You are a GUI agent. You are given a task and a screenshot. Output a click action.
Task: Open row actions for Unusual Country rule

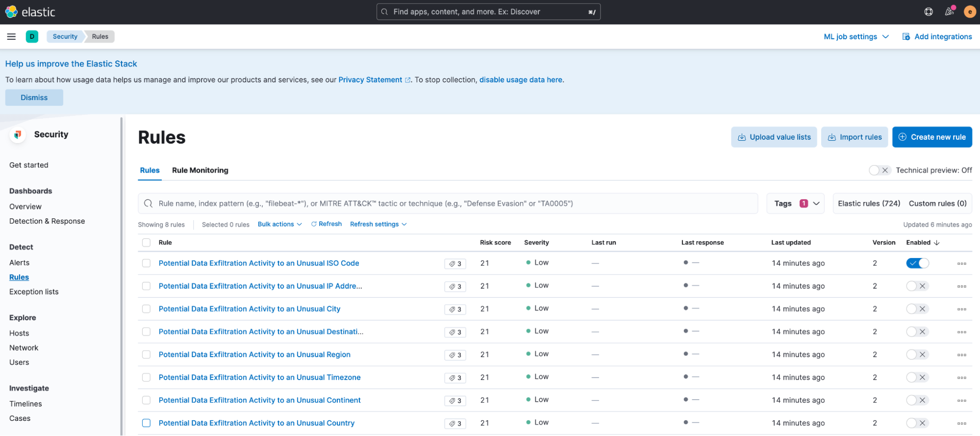click(x=961, y=423)
